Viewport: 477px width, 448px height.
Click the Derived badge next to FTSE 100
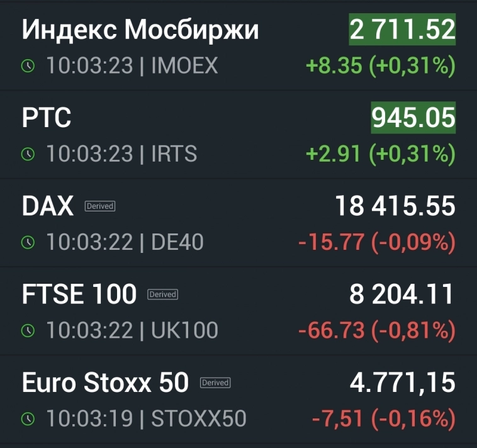coord(162,294)
